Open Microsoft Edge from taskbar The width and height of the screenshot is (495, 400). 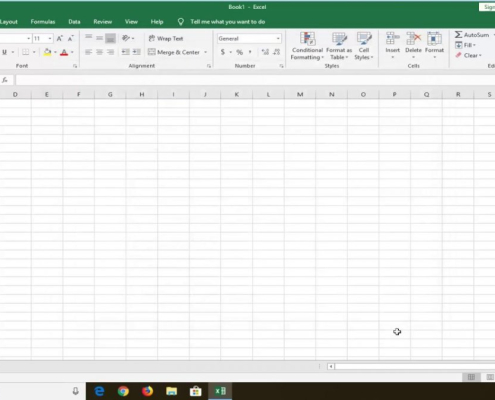click(x=99, y=391)
